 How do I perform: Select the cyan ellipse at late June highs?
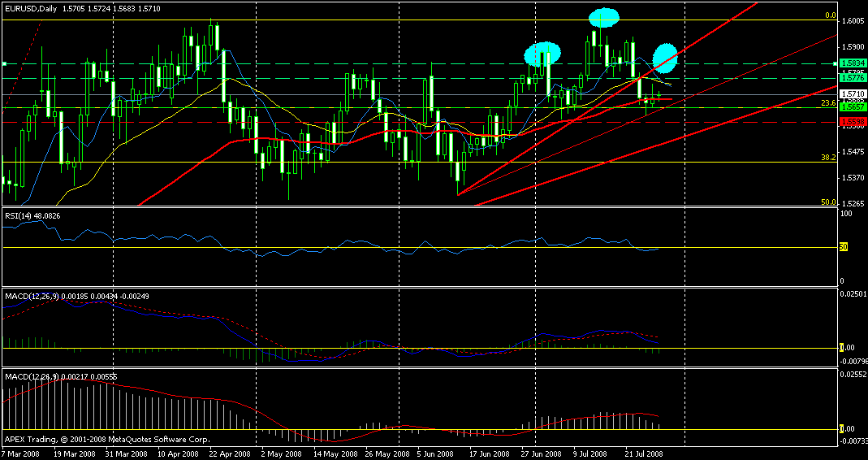coord(542,54)
